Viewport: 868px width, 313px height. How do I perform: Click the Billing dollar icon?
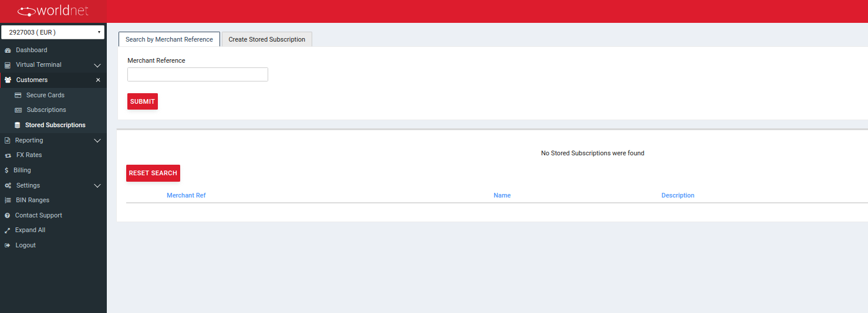[x=6, y=171]
